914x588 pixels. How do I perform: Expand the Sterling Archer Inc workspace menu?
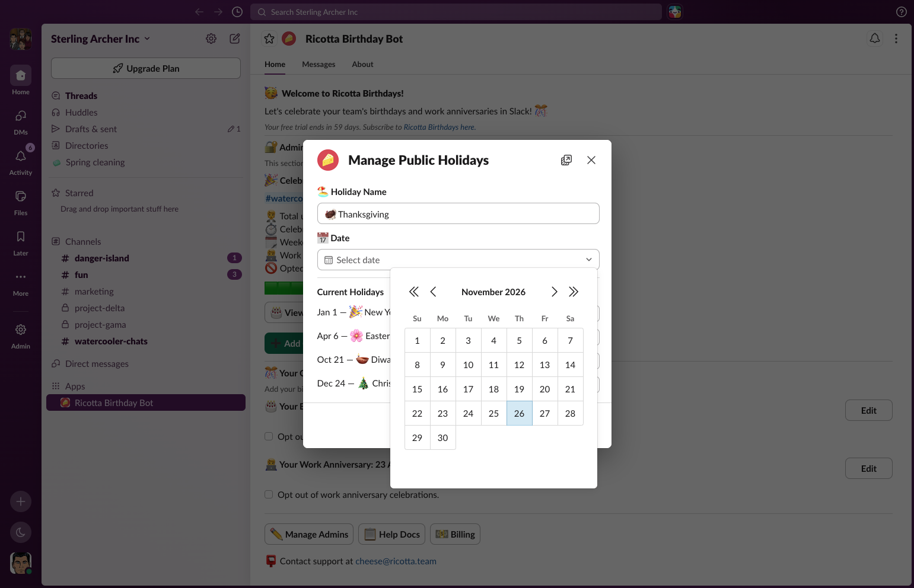click(x=101, y=39)
